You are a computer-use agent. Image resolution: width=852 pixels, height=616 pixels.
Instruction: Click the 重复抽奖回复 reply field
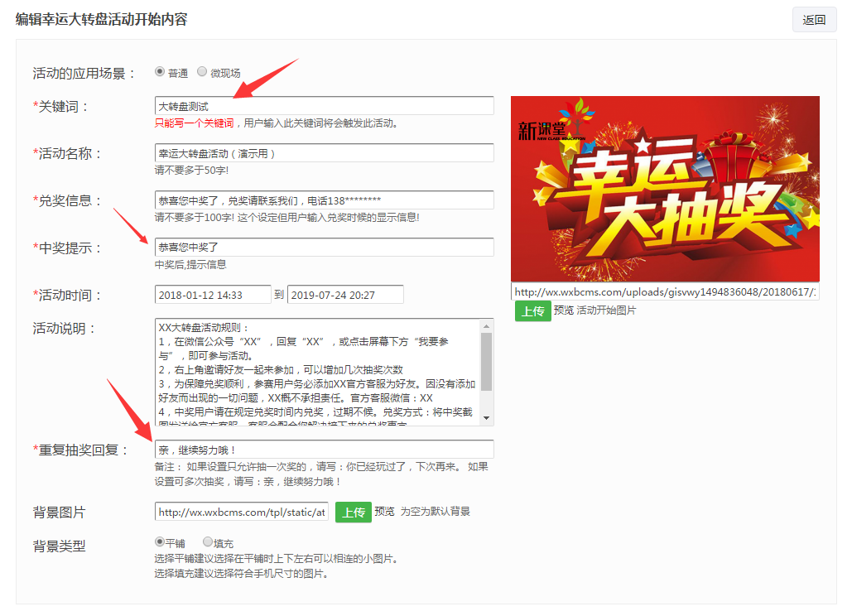(x=323, y=449)
